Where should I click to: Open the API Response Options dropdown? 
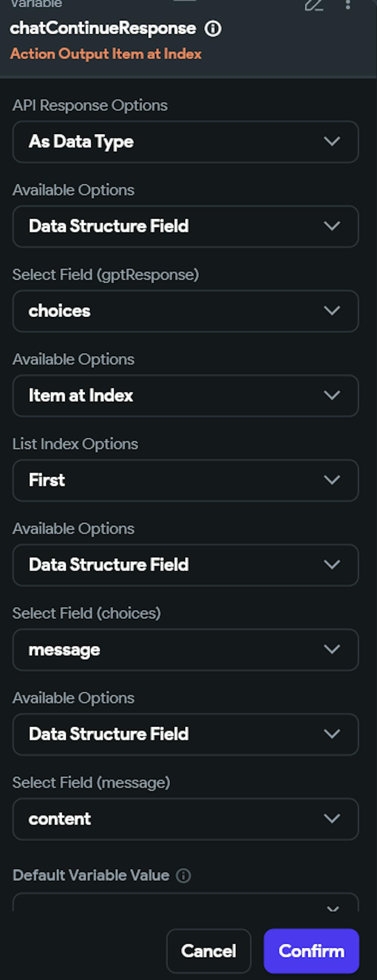click(x=185, y=142)
